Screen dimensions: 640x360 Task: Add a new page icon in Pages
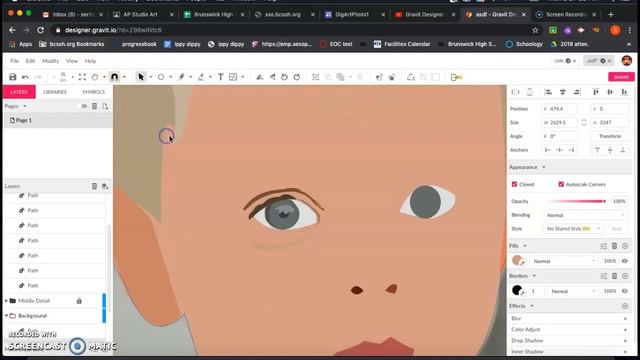click(105, 106)
